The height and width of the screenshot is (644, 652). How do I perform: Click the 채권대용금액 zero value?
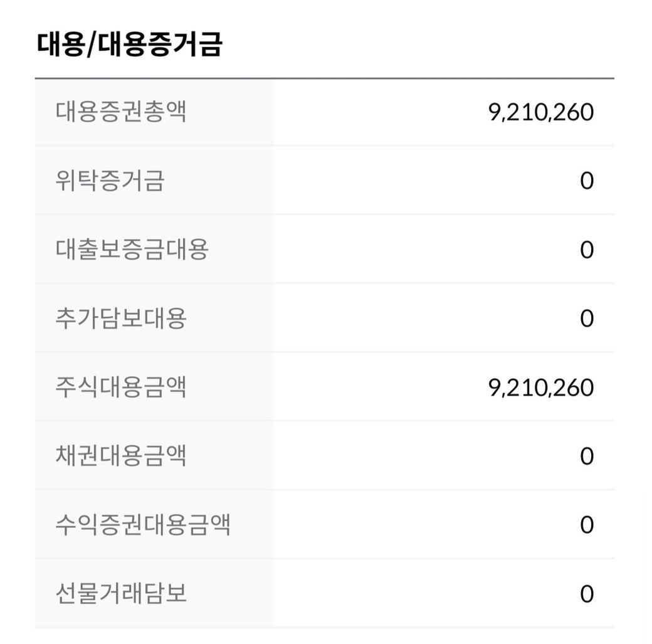pyautogui.click(x=586, y=456)
